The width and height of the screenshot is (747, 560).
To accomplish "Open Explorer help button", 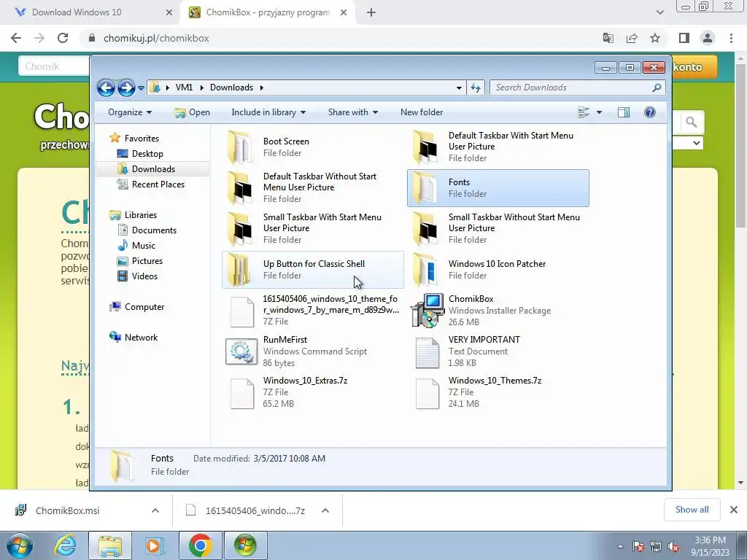I will coord(650,112).
